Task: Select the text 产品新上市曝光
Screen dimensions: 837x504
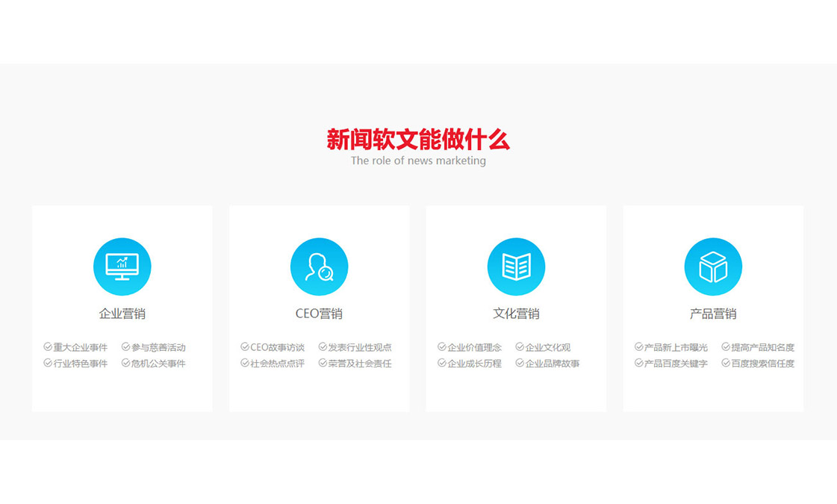Action: [x=676, y=347]
